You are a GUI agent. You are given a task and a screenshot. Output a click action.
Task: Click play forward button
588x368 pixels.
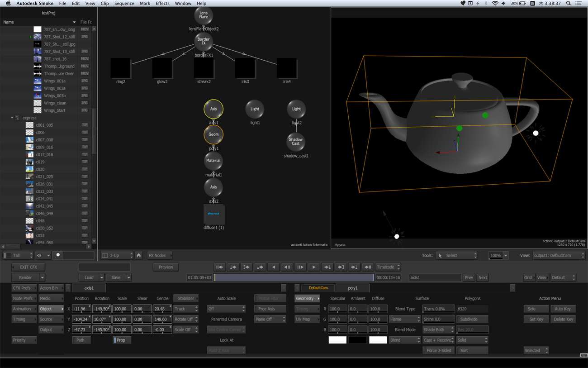[313, 267]
